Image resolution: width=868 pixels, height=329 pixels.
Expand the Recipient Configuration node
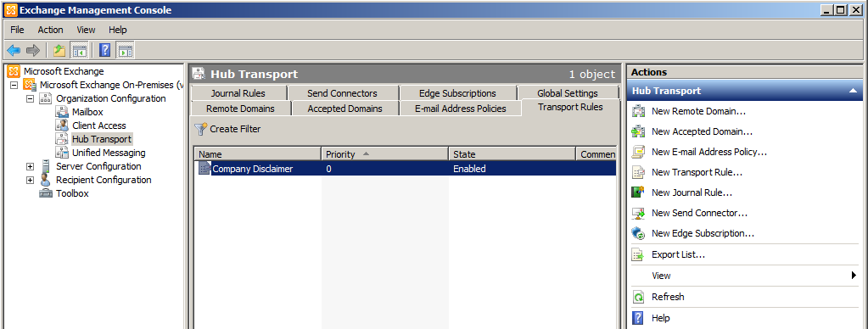pyautogui.click(x=30, y=180)
